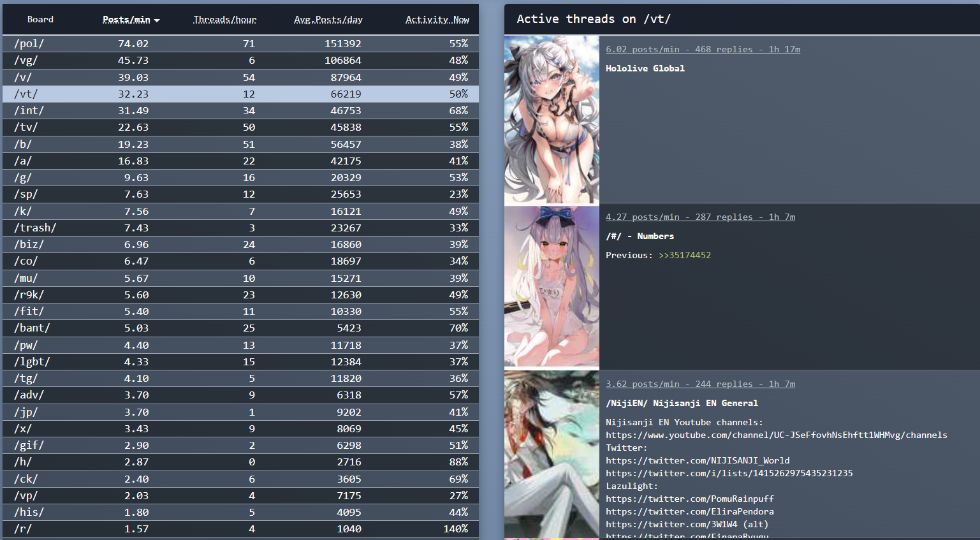Select the /h/ board row
This screenshot has height=540, width=980.
[240, 462]
